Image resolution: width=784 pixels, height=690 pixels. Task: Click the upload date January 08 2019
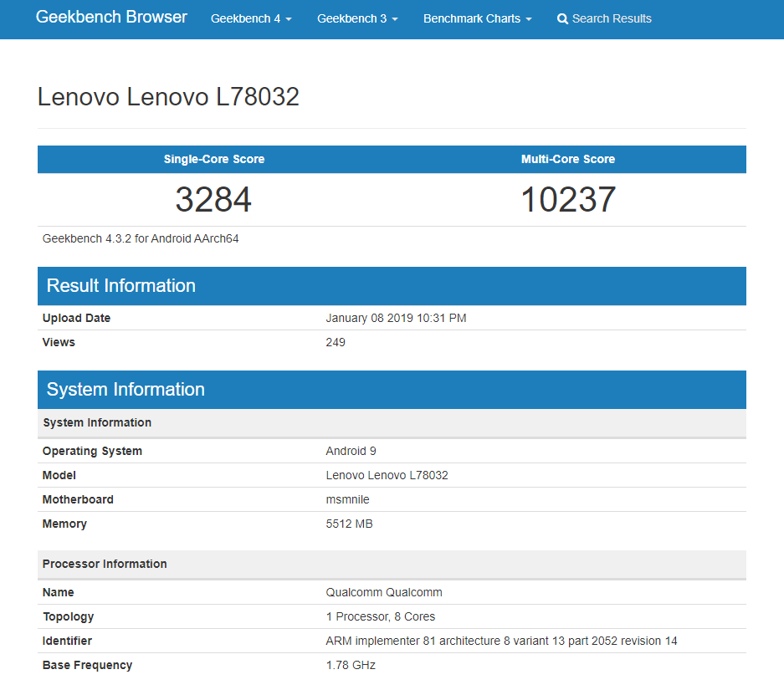[396, 318]
